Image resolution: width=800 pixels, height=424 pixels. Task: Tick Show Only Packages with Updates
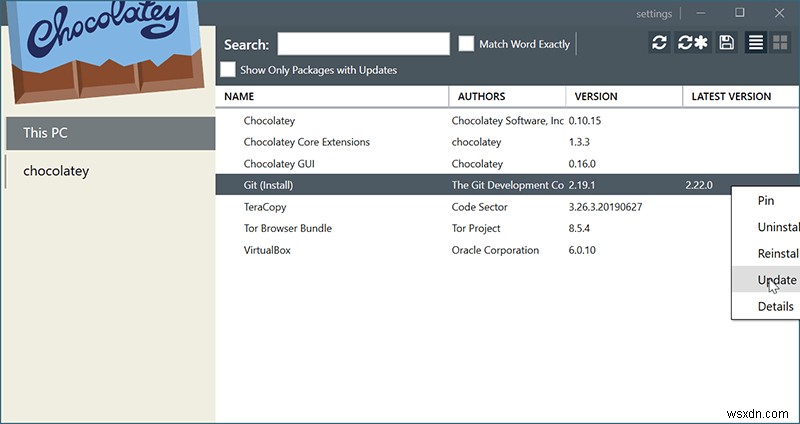click(228, 70)
